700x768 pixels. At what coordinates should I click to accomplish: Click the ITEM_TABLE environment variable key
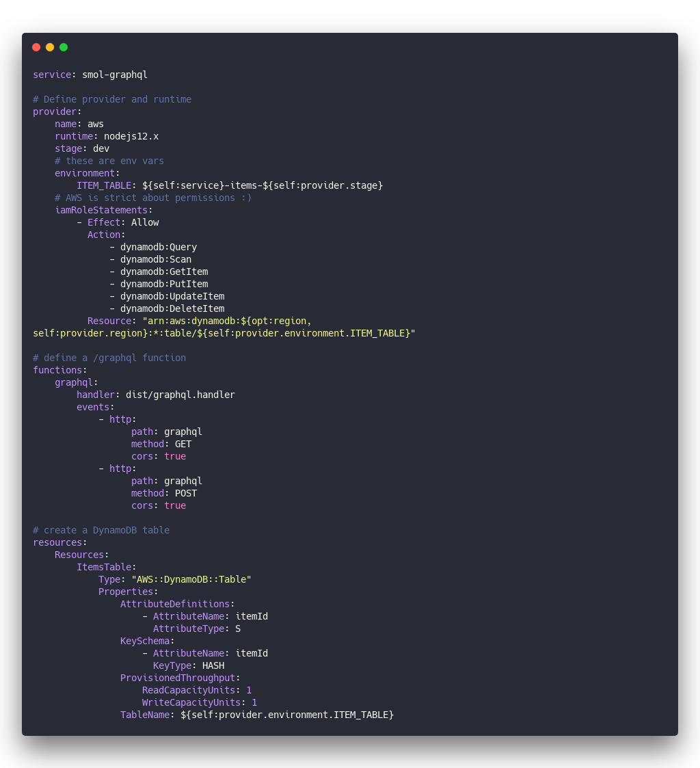click(104, 185)
